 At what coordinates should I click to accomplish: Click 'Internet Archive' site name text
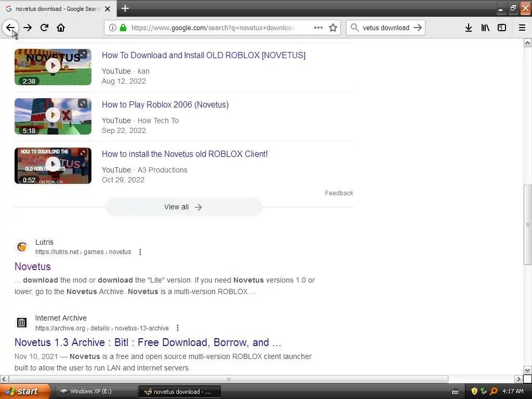61,318
